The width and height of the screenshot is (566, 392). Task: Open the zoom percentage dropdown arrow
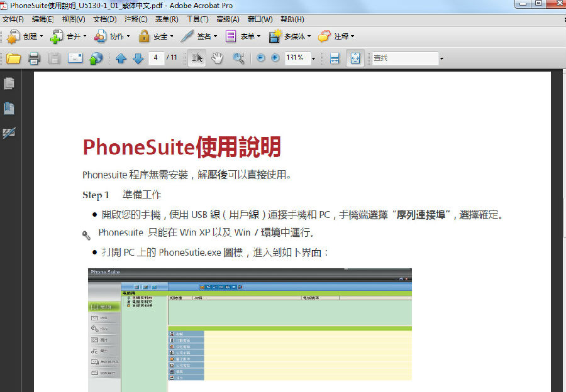coord(313,58)
